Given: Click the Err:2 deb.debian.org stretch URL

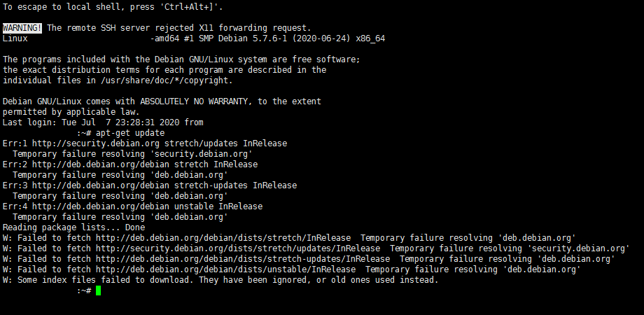Looking at the screenshot, I should 101,164.
